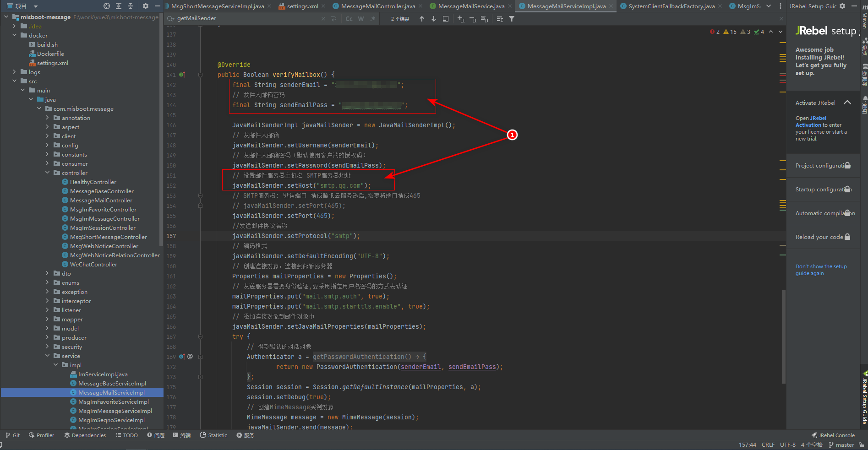Viewport: 868px width, 450px height.
Task: Show hidden editor tabs dropdown
Action: [x=769, y=6]
